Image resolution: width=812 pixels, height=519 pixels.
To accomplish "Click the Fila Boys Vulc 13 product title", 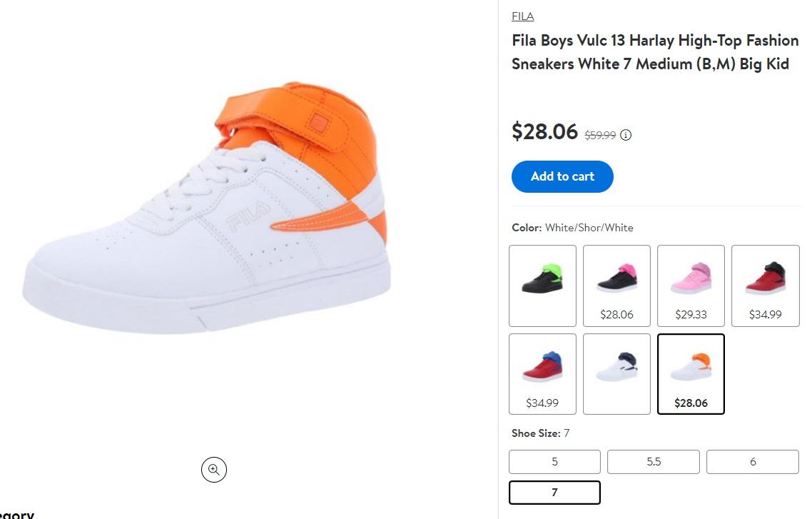I will [654, 52].
